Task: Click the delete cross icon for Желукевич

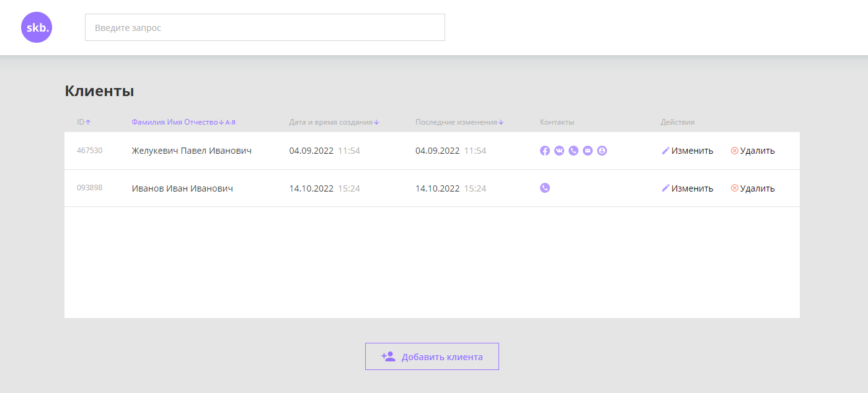Action: click(734, 150)
